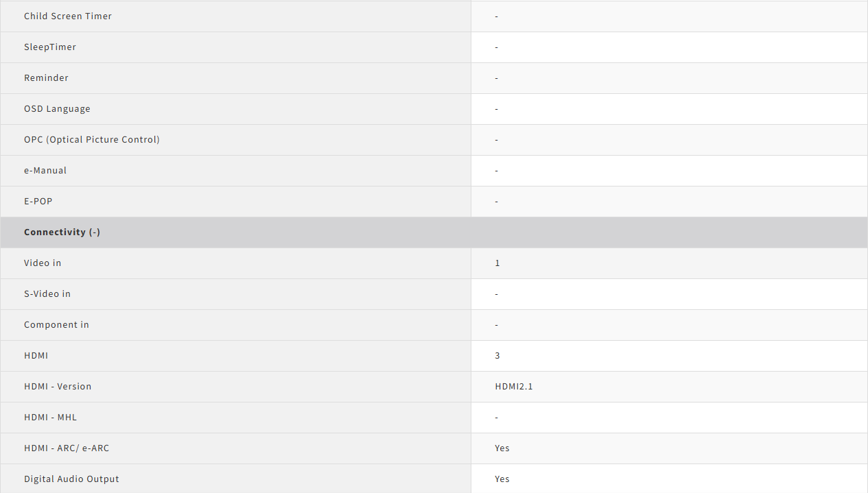Image resolution: width=868 pixels, height=493 pixels.
Task: Click the HDMI row label
Action: (x=36, y=356)
